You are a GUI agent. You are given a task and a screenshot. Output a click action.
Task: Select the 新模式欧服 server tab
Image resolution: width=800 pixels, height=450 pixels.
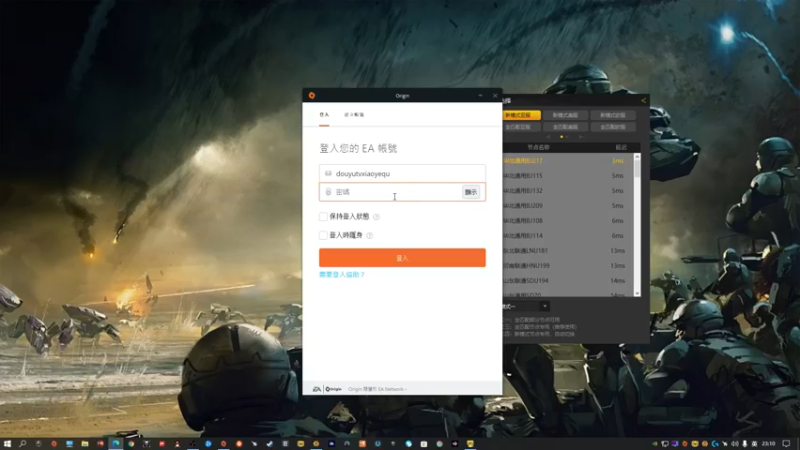pyautogui.click(x=613, y=115)
